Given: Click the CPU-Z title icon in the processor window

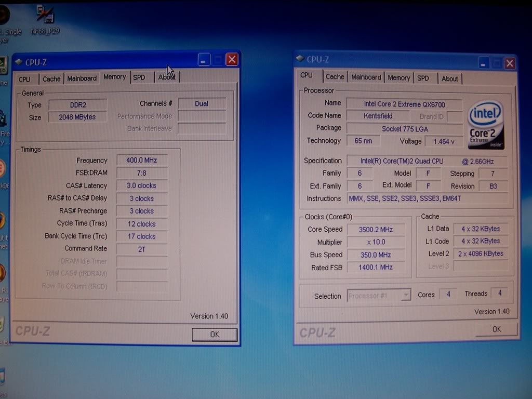Looking at the screenshot, I should [x=300, y=59].
